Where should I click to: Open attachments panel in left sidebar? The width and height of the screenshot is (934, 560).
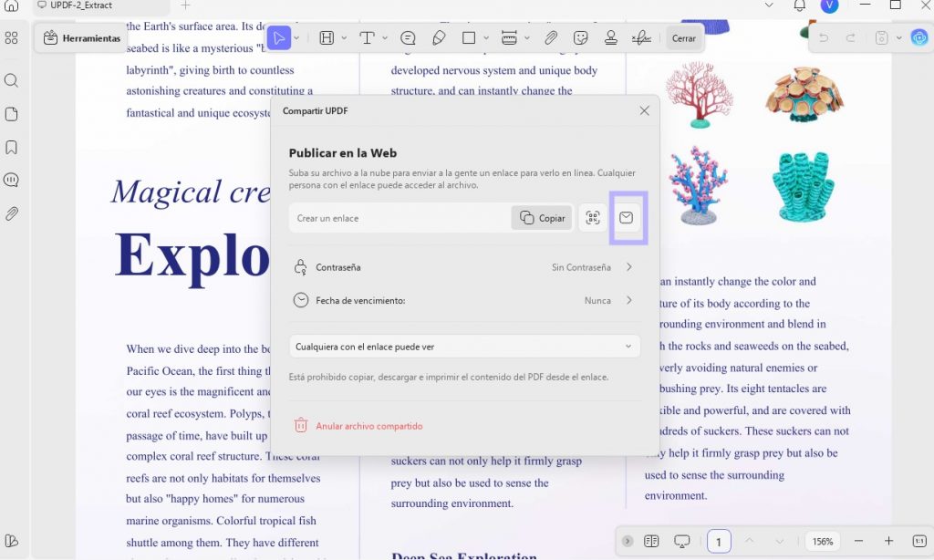click(x=11, y=213)
